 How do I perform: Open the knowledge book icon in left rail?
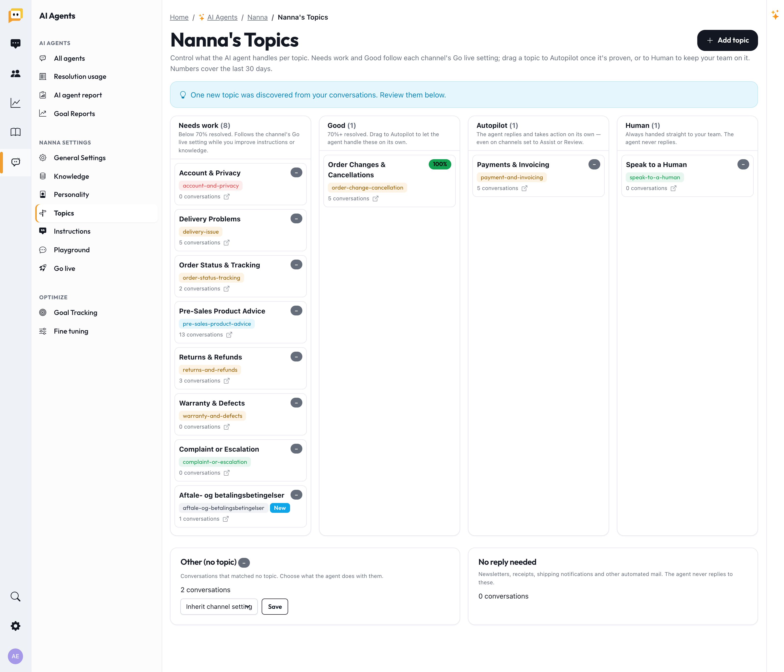15,132
